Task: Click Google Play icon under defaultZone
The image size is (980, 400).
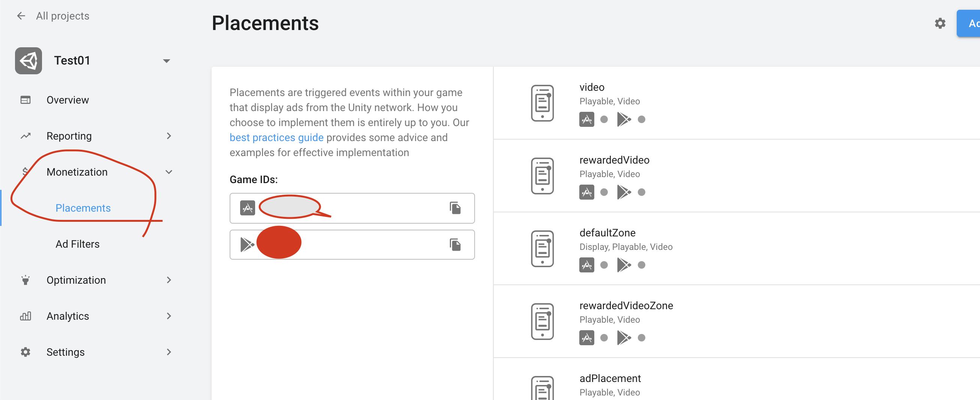Action: coord(624,265)
